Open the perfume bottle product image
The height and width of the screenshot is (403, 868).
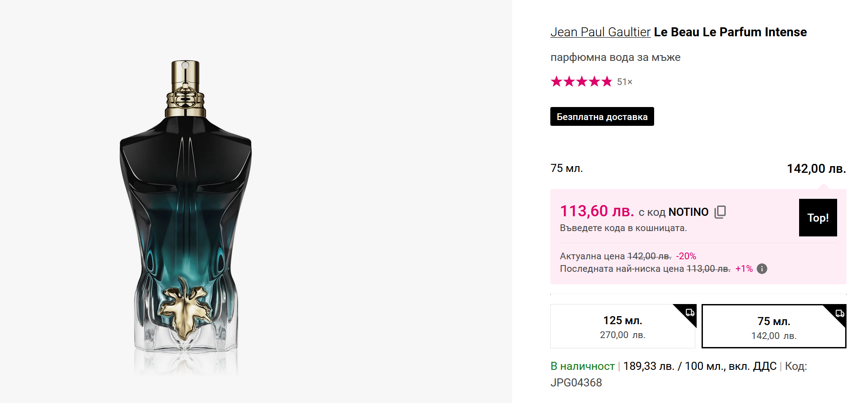pyautogui.click(x=186, y=215)
